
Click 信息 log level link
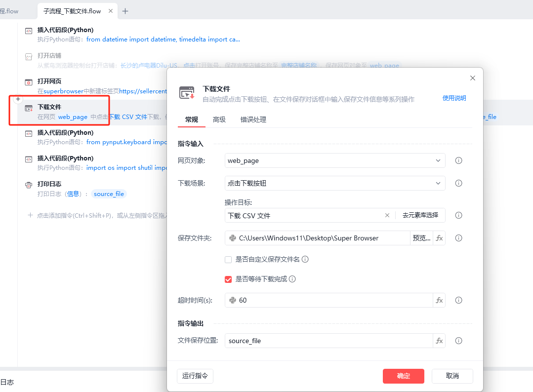click(73, 194)
